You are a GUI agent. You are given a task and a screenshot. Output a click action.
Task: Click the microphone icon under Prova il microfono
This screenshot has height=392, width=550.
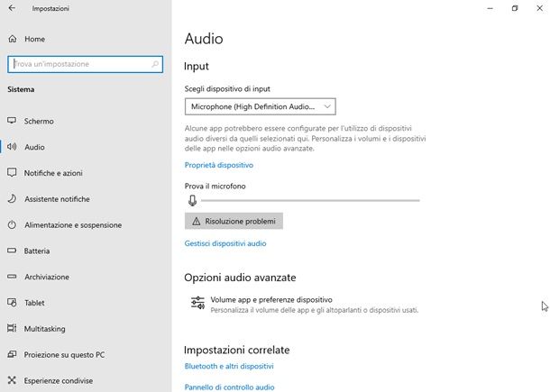192,201
